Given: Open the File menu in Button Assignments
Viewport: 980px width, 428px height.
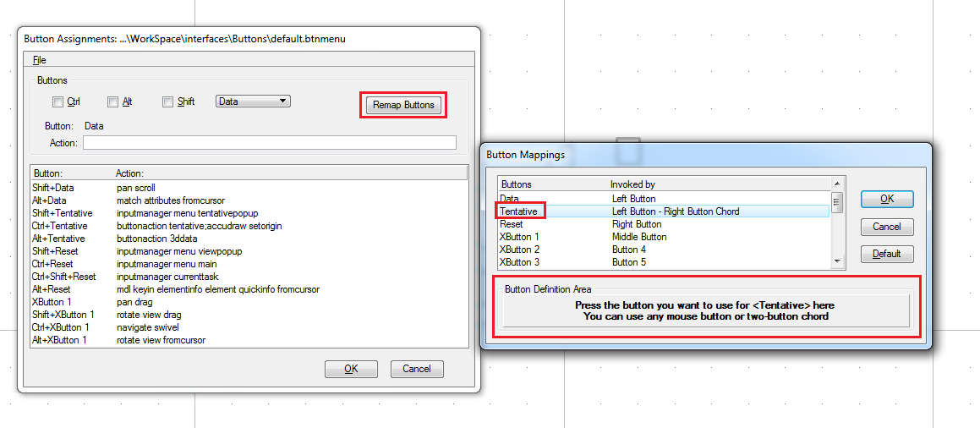Looking at the screenshot, I should (x=40, y=60).
